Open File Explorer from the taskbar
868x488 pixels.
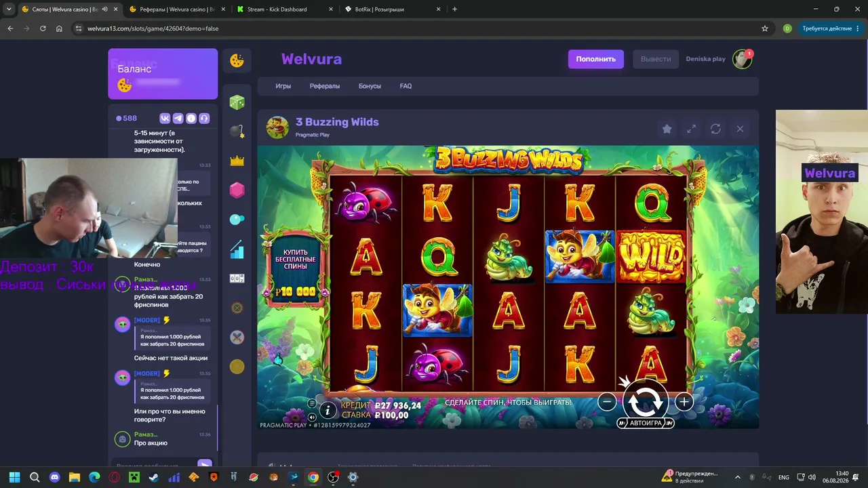coord(75,477)
